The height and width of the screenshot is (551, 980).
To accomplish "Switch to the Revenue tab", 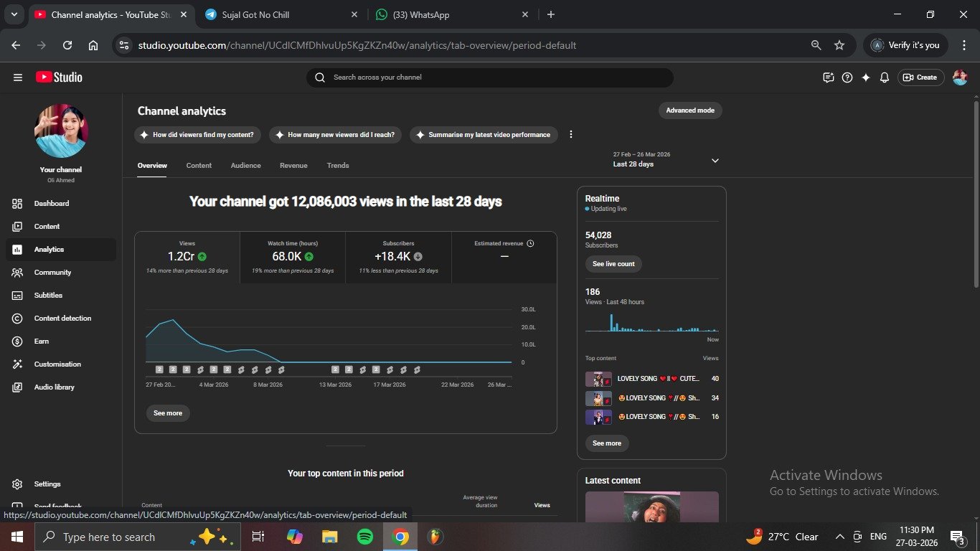I will pos(293,166).
